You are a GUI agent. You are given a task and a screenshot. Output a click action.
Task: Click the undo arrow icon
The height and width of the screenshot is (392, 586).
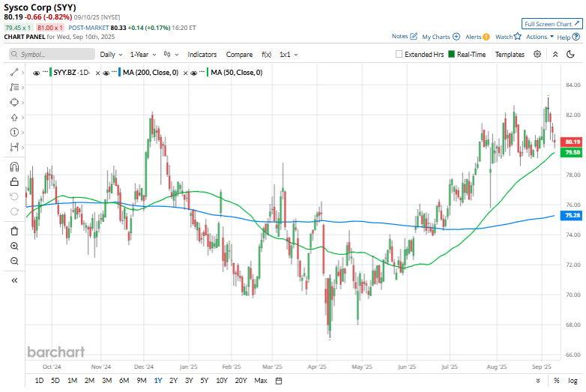14,196
